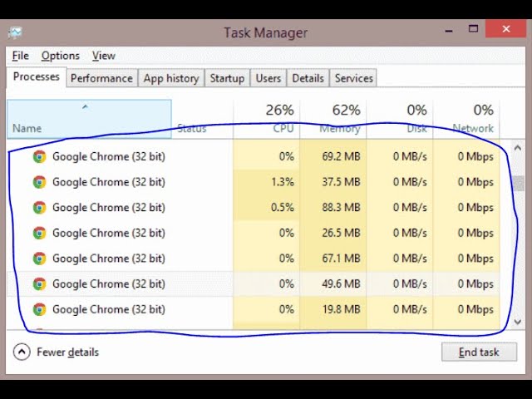Click the scrollbar up arrow
Viewport: 532px width, 399px height.
tap(518, 148)
